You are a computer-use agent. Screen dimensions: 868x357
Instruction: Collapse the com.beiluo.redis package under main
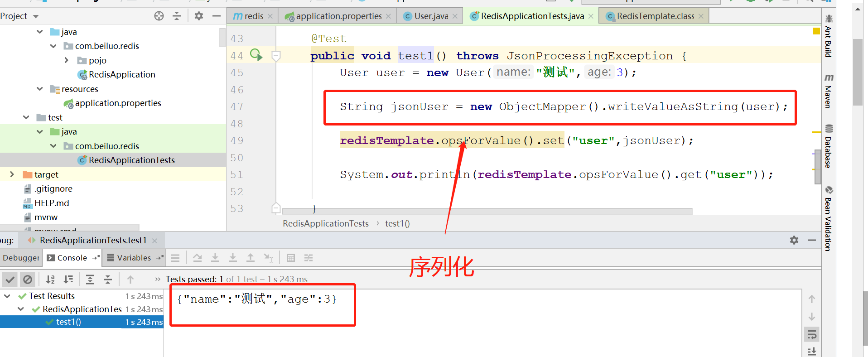tap(53, 46)
